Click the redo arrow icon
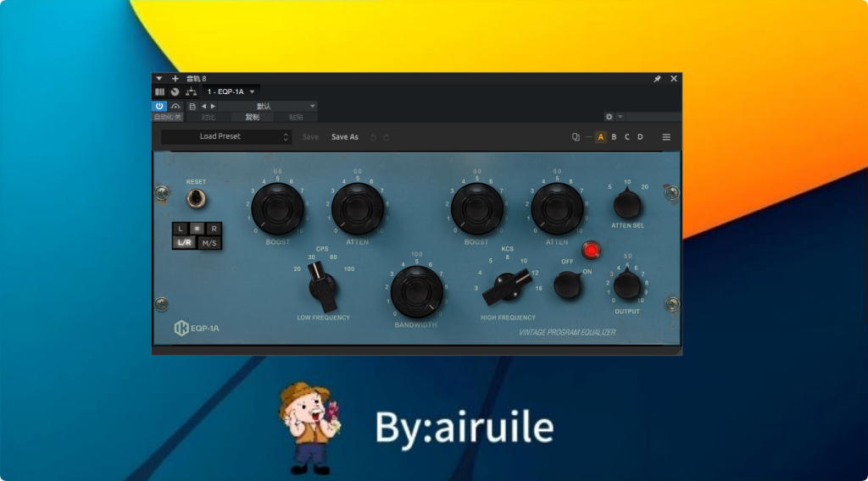 pos(386,137)
